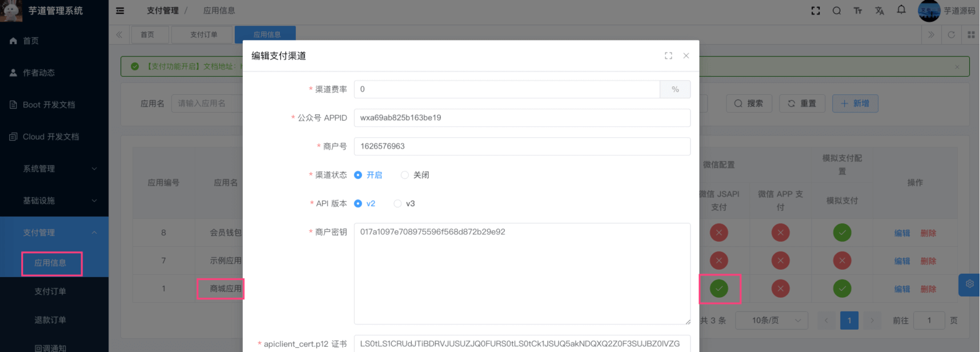Image resolution: width=980 pixels, height=352 pixels.
Task: Switch to the 首页 tab
Action: tap(147, 34)
